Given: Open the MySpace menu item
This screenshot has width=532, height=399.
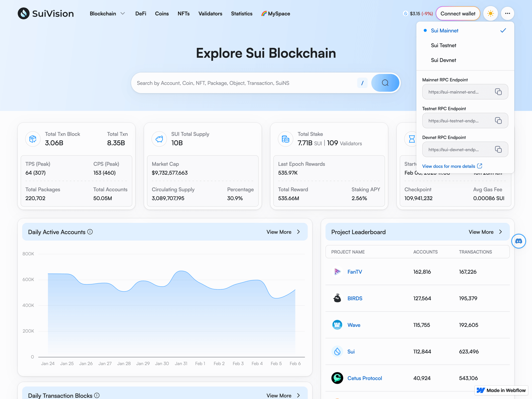Looking at the screenshot, I should pyautogui.click(x=276, y=14).
